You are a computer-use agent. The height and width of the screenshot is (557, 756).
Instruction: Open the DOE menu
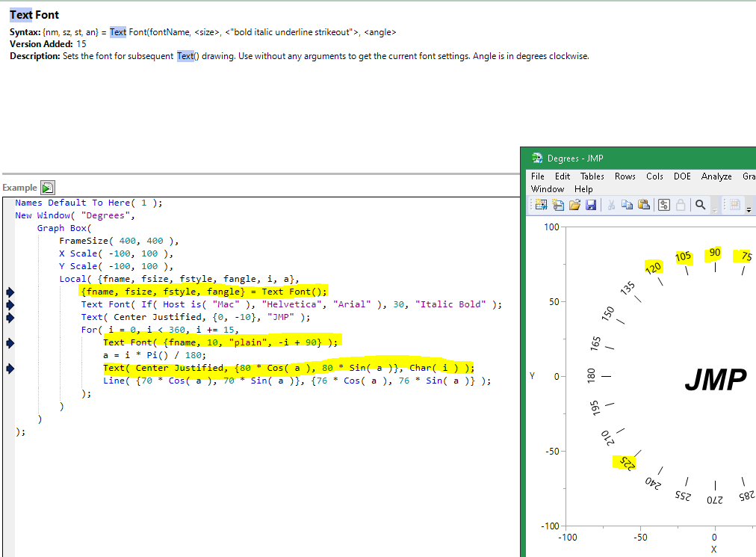[x=682, y=176]
